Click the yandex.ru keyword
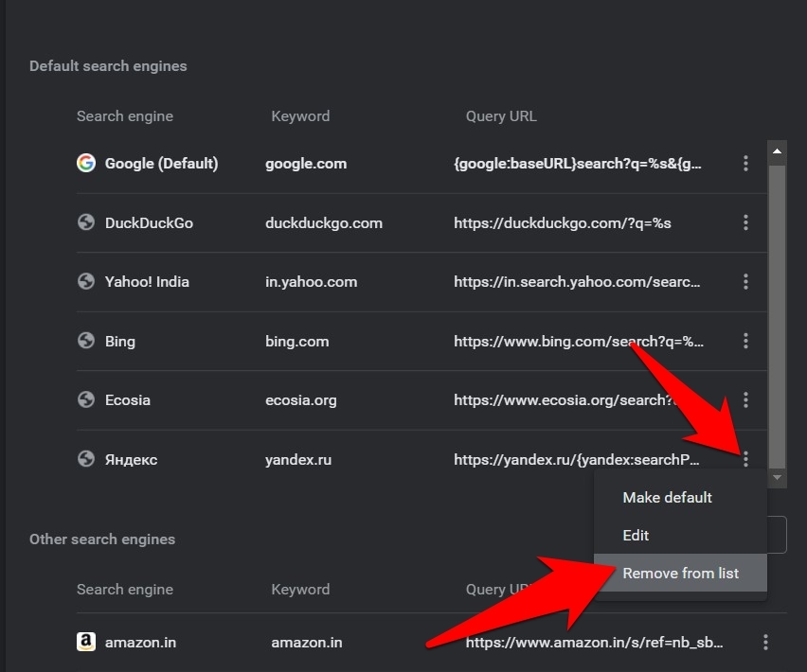 (298, 460)
